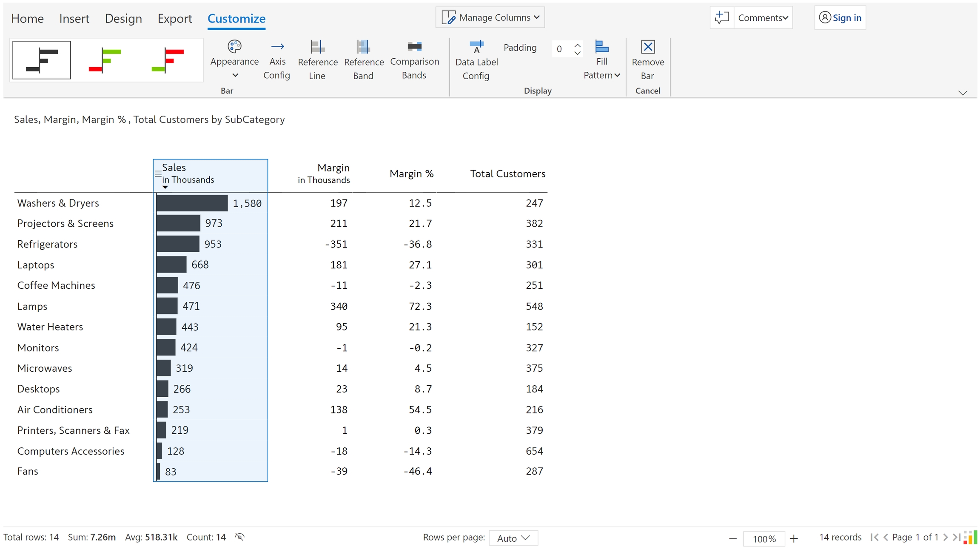Click the colored bar chart icon at bottom right
The image size is (980, 549).
click(x=970, y=537)
